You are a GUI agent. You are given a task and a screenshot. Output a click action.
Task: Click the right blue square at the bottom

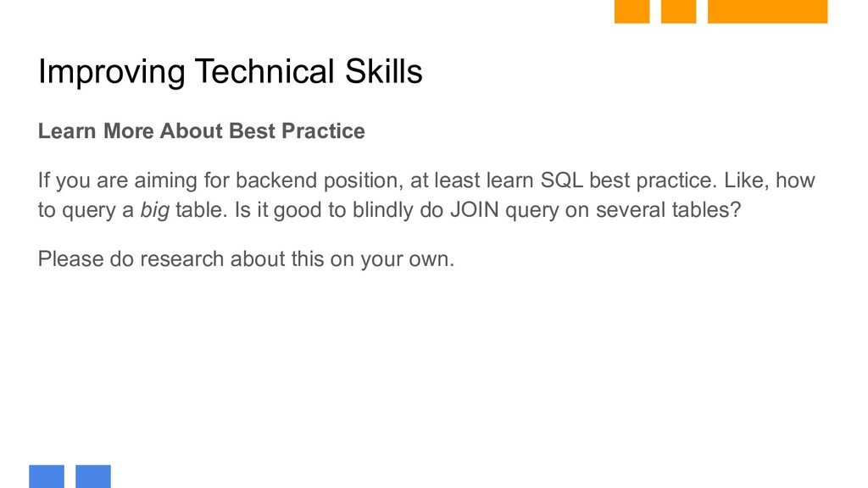coord(93,476)
